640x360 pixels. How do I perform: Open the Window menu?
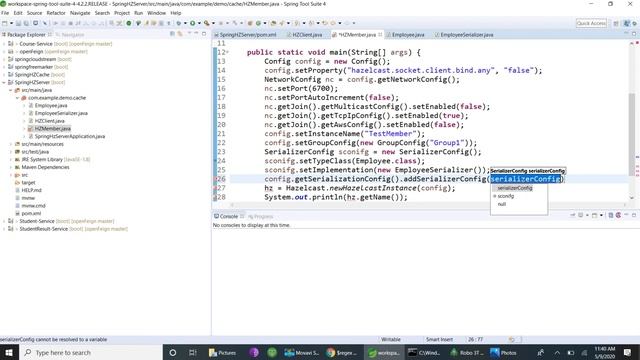[x=156, y=13]
